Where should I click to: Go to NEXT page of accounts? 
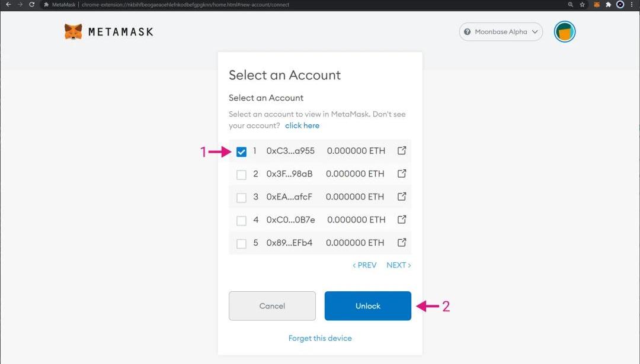[398, 265]
